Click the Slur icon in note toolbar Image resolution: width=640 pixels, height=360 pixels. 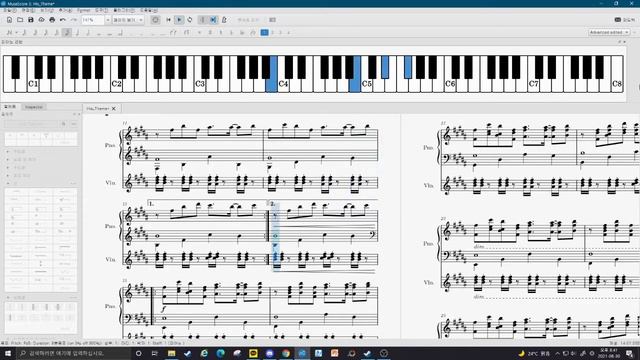pos(187,32)
